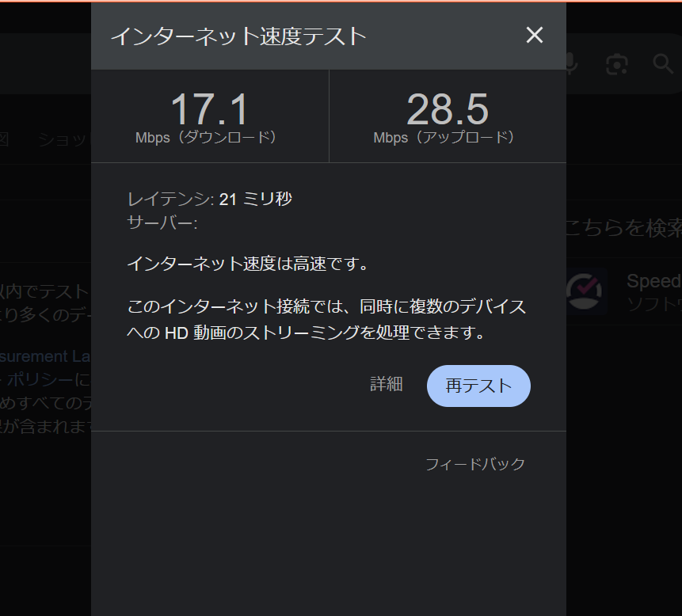
Task: Switch to the 地図 tab
Action: 6,139
